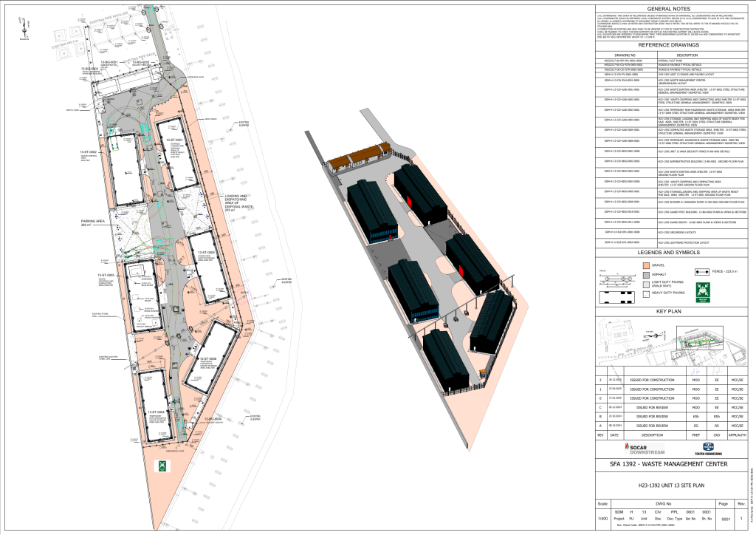The height and width of the screenshot is (535, 756).
Task: Click the GENERAL NOTES heading
Action: (x=668, y=9)
